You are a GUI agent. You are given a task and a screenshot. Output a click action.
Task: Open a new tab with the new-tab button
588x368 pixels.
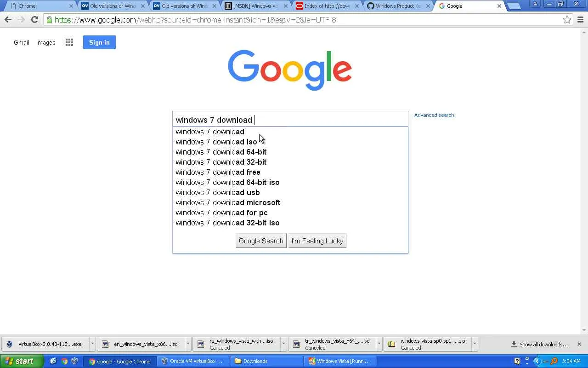[514, 6]
